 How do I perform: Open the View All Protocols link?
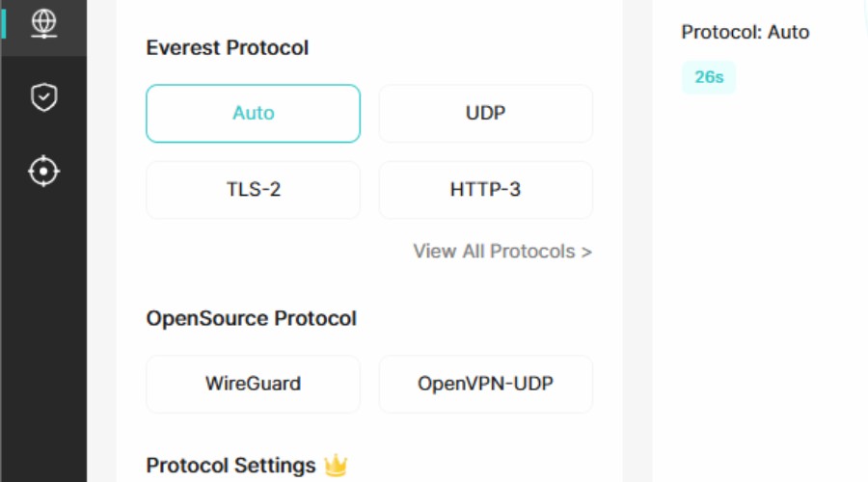[502, 252]
